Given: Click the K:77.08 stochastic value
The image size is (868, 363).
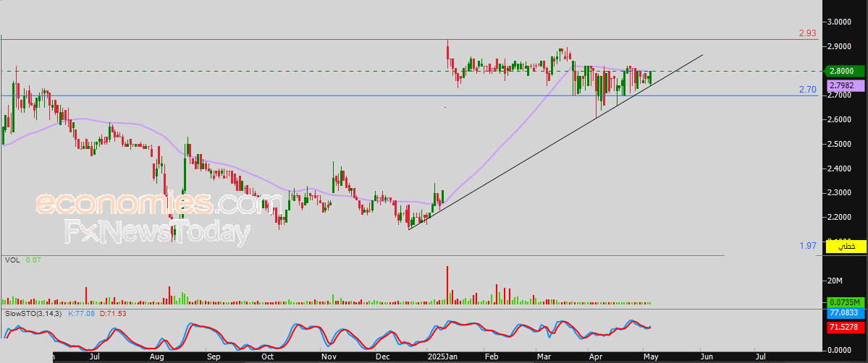Looking at the screenshot, I should pyautogui.click(x=80, y=314).
